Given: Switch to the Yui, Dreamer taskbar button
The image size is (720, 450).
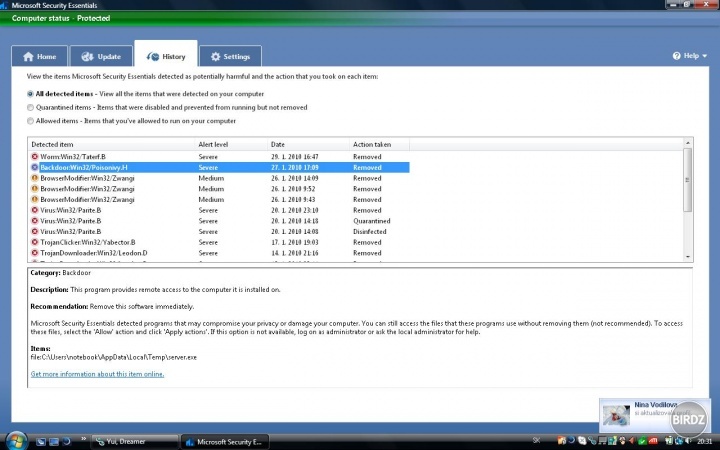Looking at the screenshot, I should [135, 442].
